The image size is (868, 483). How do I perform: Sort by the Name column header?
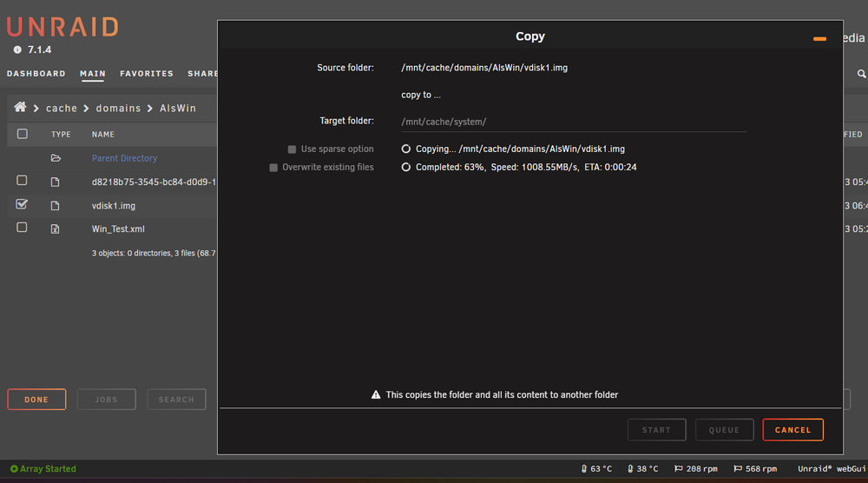[103, 135]
